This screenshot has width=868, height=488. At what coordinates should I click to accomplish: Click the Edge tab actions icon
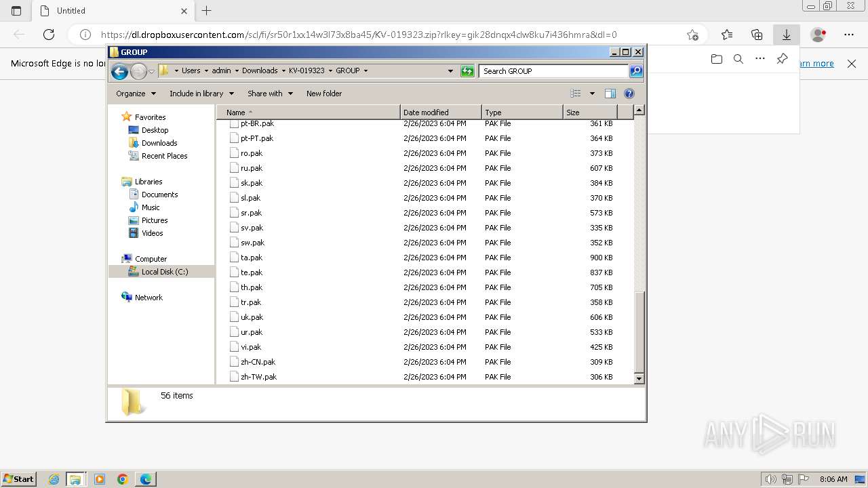pyautogui.click(x=16, y=11)
